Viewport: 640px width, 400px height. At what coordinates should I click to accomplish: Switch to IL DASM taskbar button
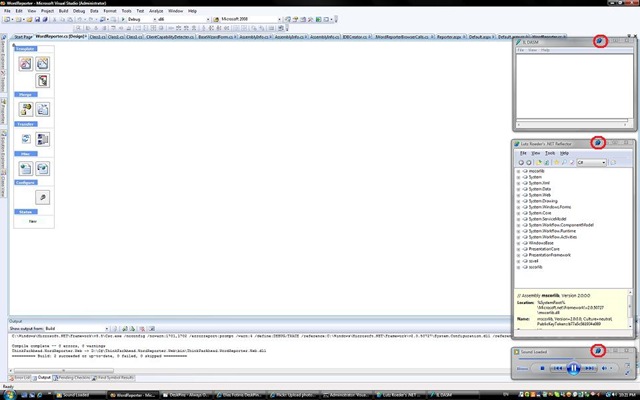coord(452,395)
